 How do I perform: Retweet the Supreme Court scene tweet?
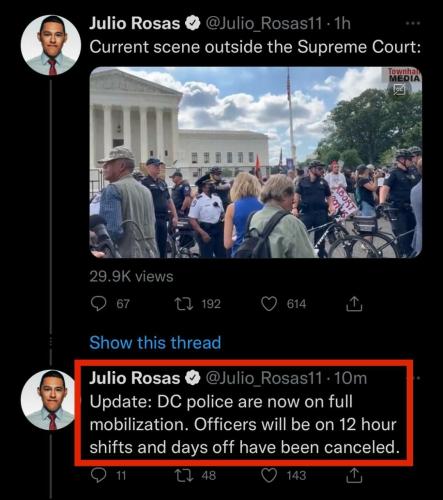[x=184, y=304]
